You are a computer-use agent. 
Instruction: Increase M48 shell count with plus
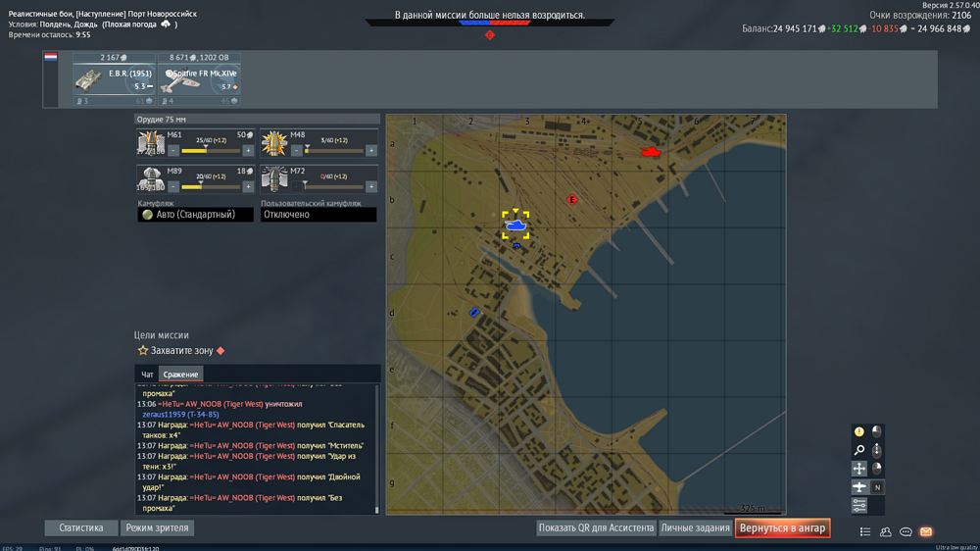pyautogui.click(x=371, y=150)
